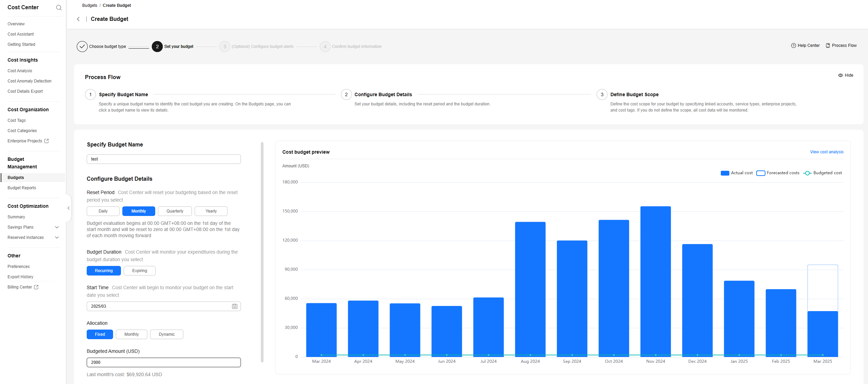
Task: Click Process Flow link at top right
Action: point(844,46)
